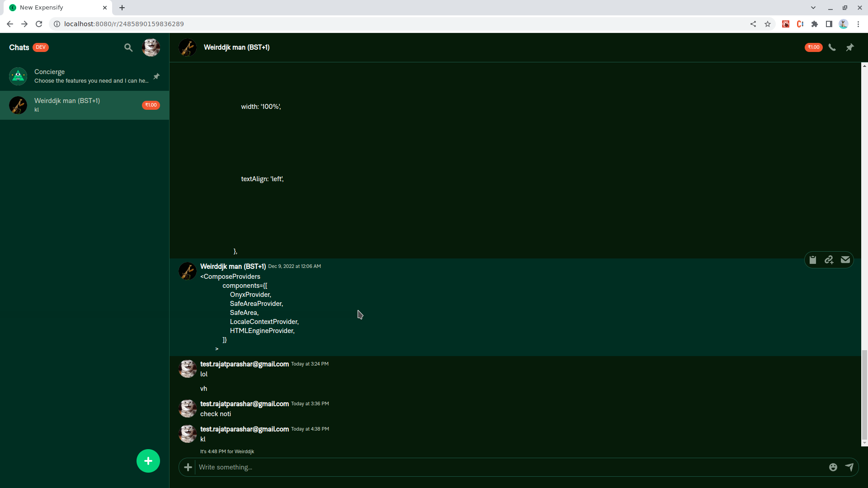Click the 'textAlign: 'left',' line
Screen dimensions: 868x488
click(262, 179)
